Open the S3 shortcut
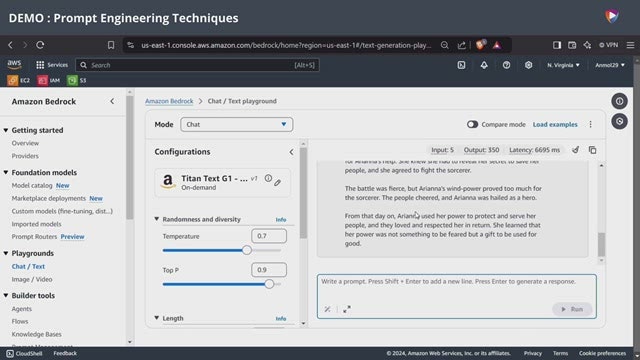The height and width of the screenshot is (360, 640). [77, 80]
